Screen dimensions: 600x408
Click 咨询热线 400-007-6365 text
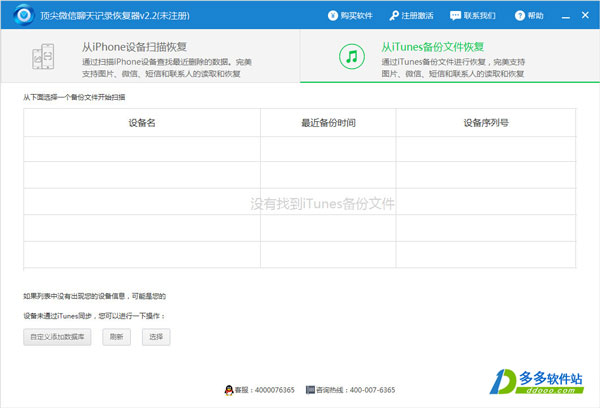[x=355, y=390]
